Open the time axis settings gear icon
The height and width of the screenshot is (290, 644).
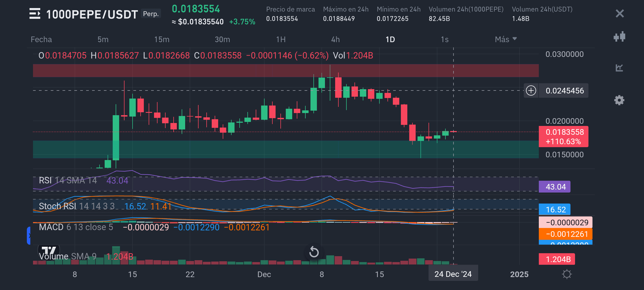(567, 274)
